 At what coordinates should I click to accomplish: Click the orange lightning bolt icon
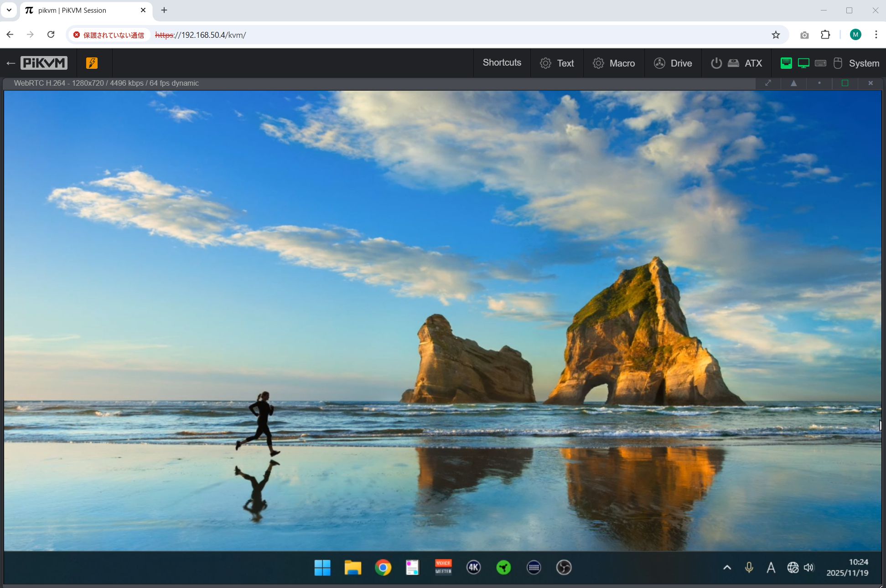(x=92, y=63)
